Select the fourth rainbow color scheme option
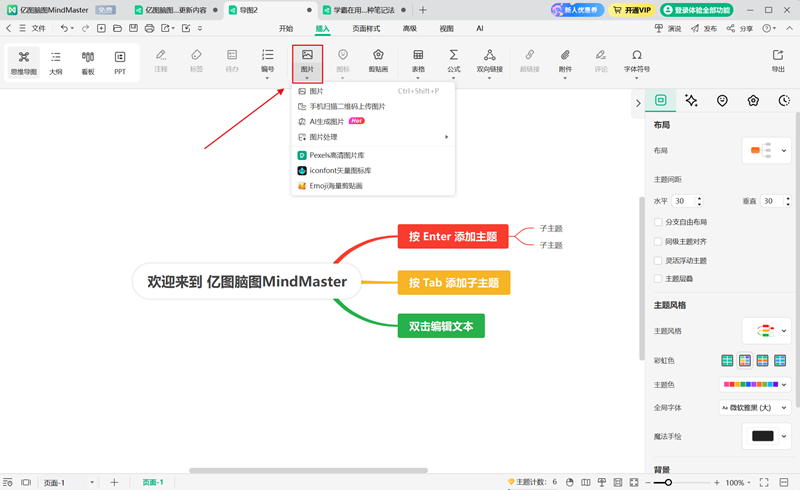 (x=780, y=361)
